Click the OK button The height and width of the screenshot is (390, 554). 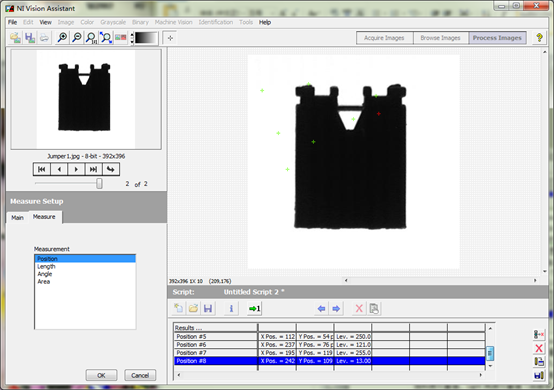point(101,375)
